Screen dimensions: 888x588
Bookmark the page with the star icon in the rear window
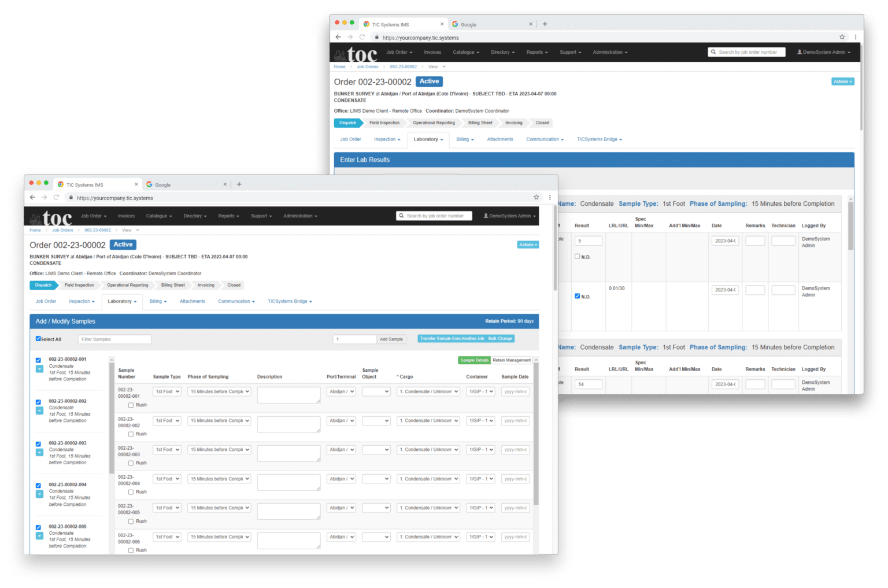[842, 37]
